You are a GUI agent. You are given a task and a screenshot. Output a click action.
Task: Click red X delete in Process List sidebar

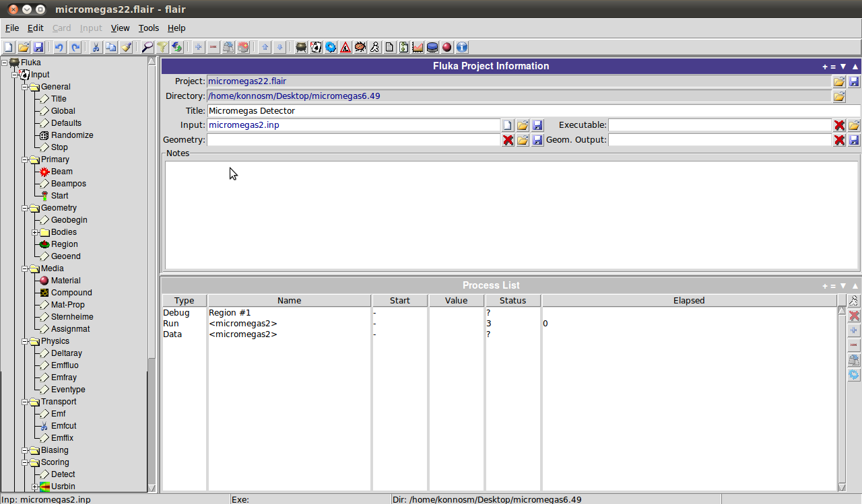(854, 316)
